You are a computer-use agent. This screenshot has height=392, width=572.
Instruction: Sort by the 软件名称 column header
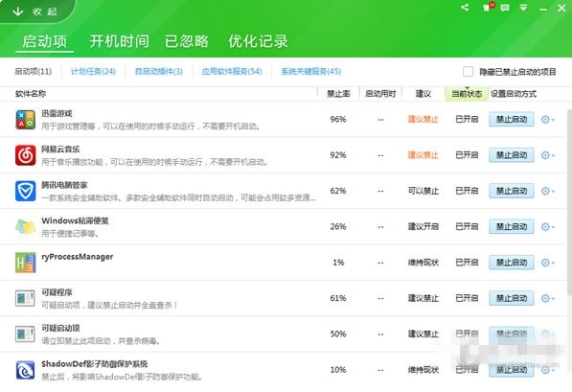point(31,94)
